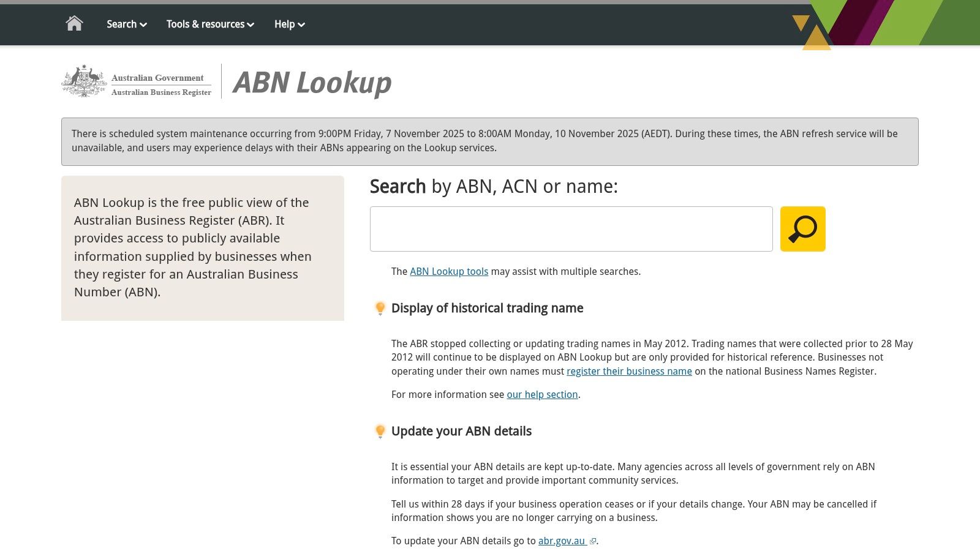Expand the Help menu
Viewport: 980px width, 551px height.
tap(289, 24)
